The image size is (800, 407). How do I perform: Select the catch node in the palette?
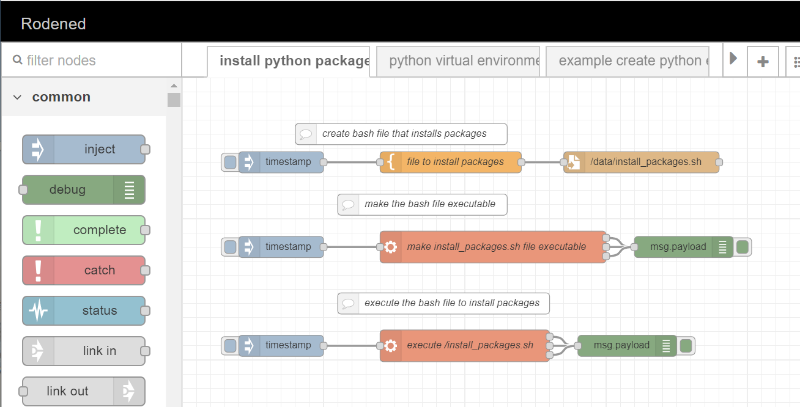[84, 270]
